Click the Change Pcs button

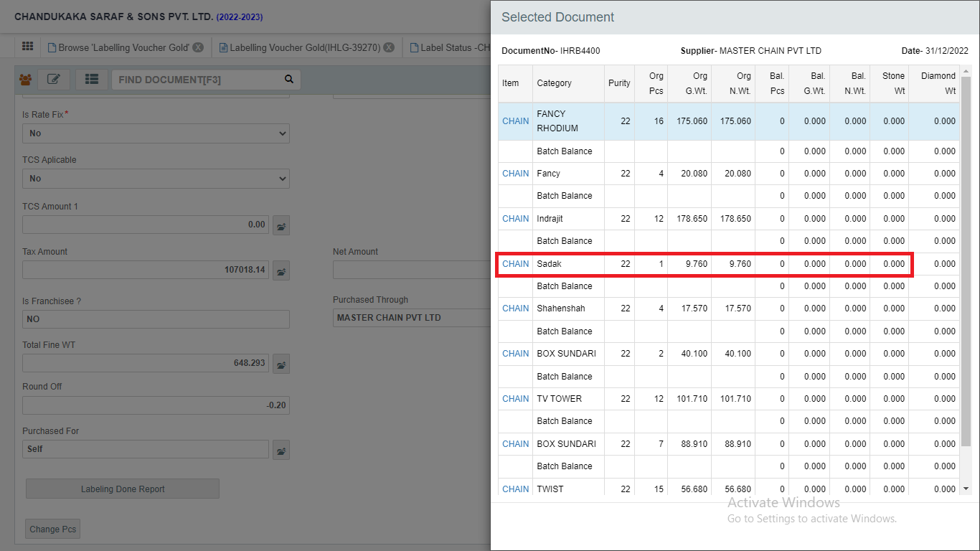point(52,529)
